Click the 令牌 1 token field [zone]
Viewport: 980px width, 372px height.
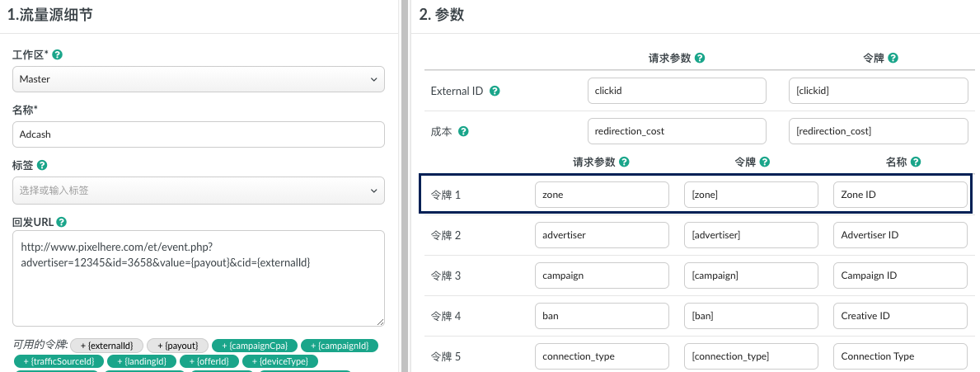[751, 195]
